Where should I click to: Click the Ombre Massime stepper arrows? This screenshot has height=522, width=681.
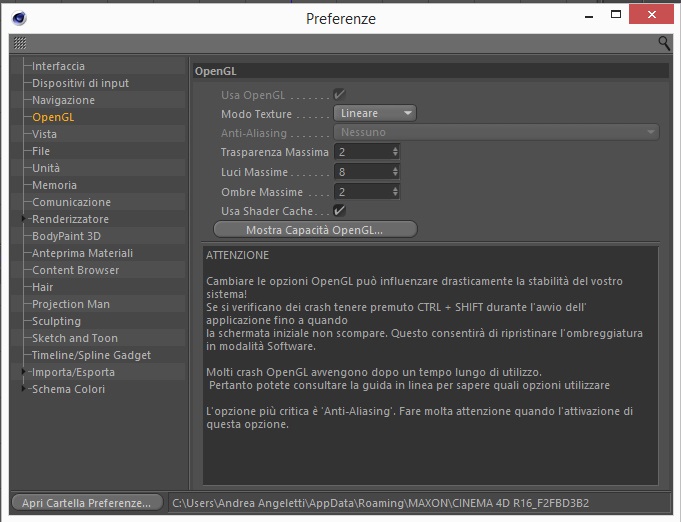(395, 192)
